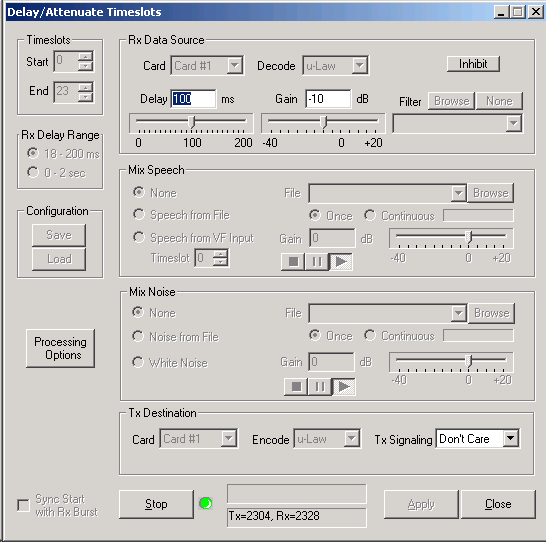This screenshot has width=546, height=542.
Task: Select White Noise radio option
Action: (x=138, y=362)
